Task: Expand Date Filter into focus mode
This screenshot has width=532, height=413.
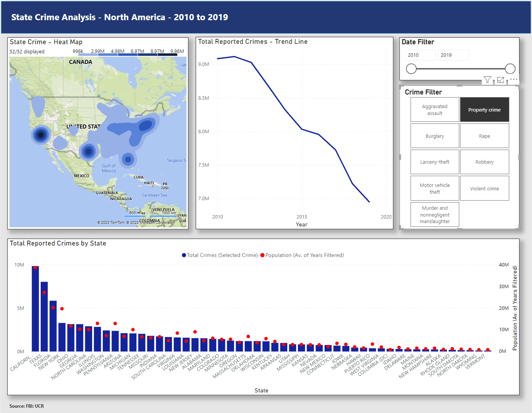Action: (500, 80)
